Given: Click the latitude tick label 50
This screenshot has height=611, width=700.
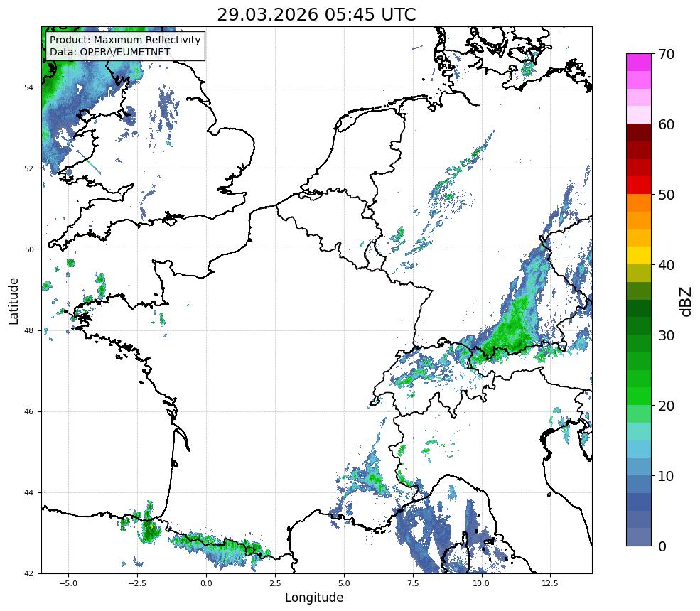Looking at the screenshot, I should (x=29, y=249).
